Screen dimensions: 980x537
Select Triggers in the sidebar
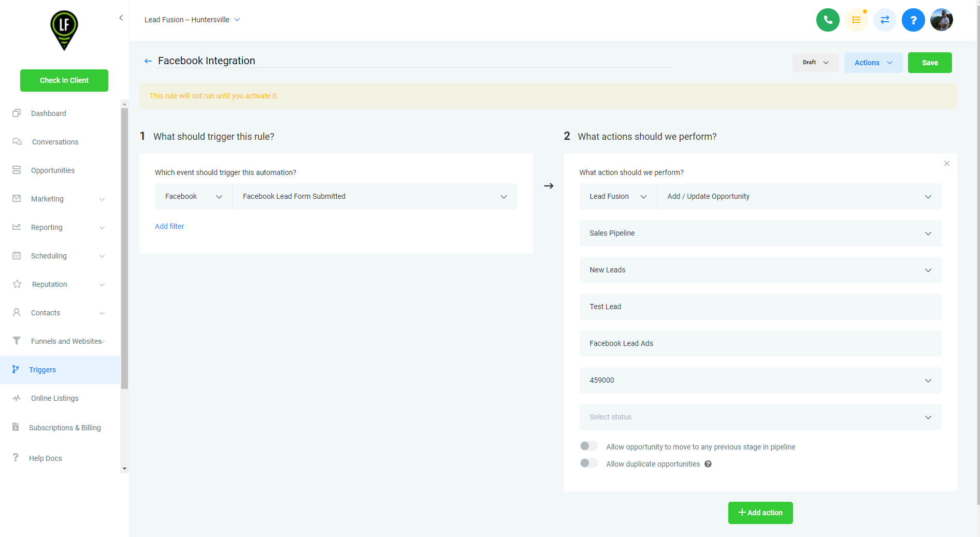(x=60, y=370)
